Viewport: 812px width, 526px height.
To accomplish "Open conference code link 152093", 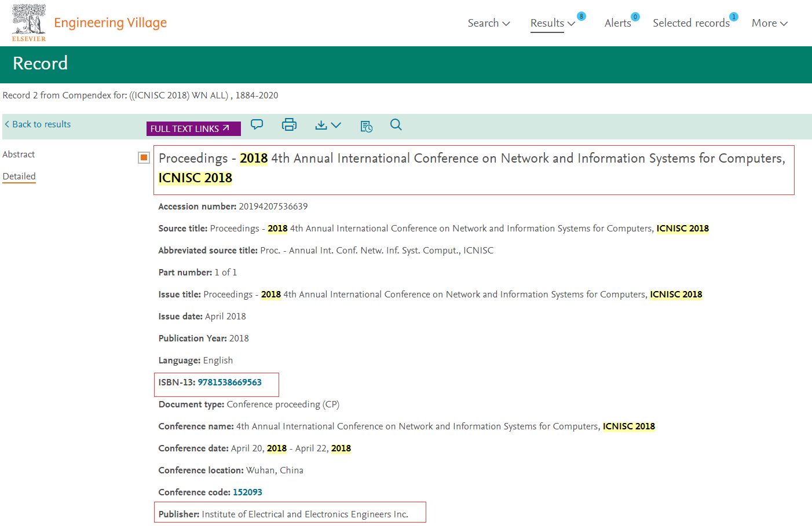I will [x=247, y=492].
